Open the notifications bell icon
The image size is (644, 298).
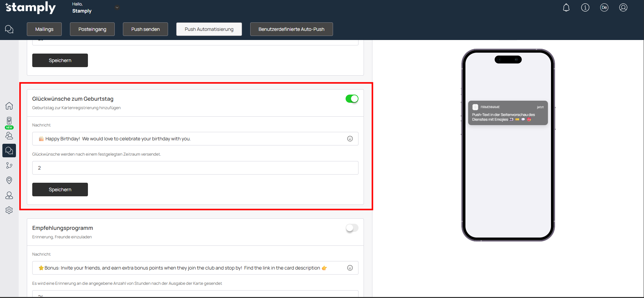click(566, 7)
